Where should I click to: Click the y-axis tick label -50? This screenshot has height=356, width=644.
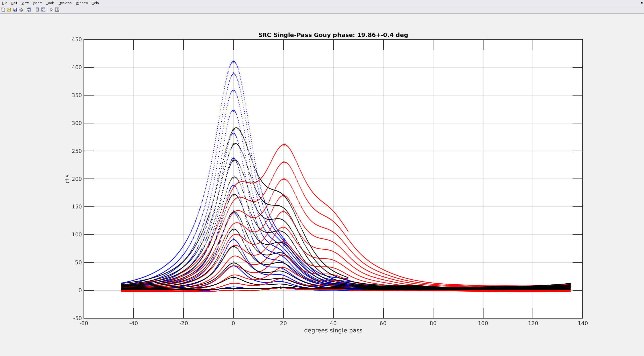point(77,318)
